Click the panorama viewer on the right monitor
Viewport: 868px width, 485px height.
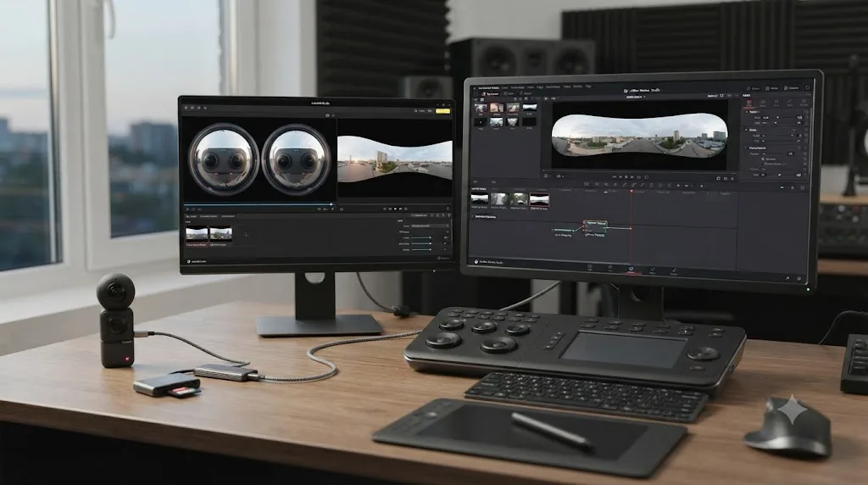639,136
